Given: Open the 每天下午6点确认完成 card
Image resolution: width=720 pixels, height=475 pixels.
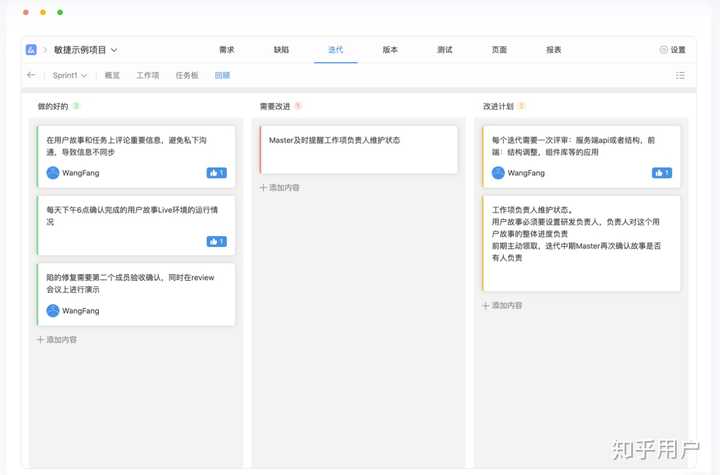Looking at the screenshot, I should 136,225.
